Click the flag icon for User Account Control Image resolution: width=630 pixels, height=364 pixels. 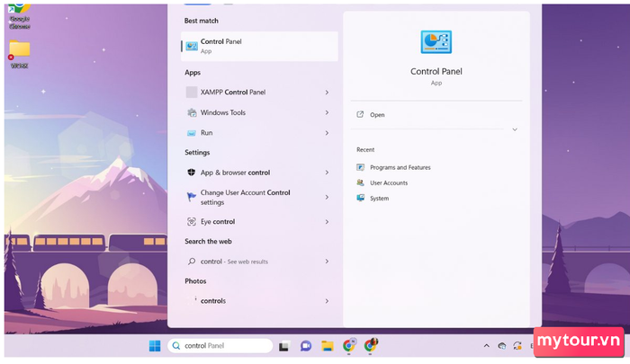click(x=192, y=197)
